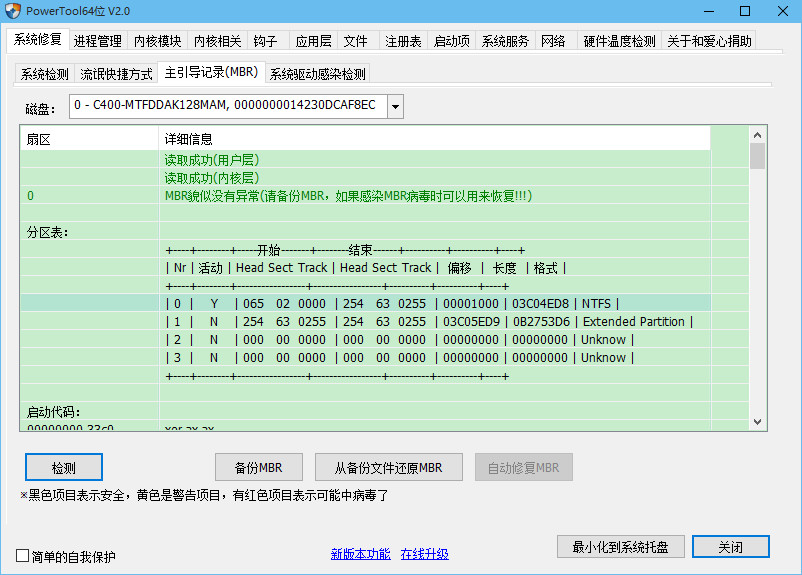Viewport: 802px width, 575px height.
Task: Open the 磁盘 disk dropdown arrow
Action: [x=395, y=106]
